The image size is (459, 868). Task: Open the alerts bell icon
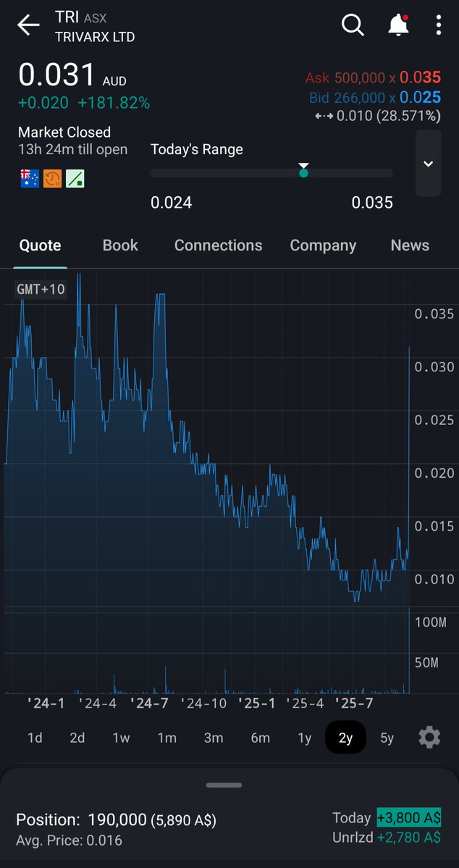(398, 25)
